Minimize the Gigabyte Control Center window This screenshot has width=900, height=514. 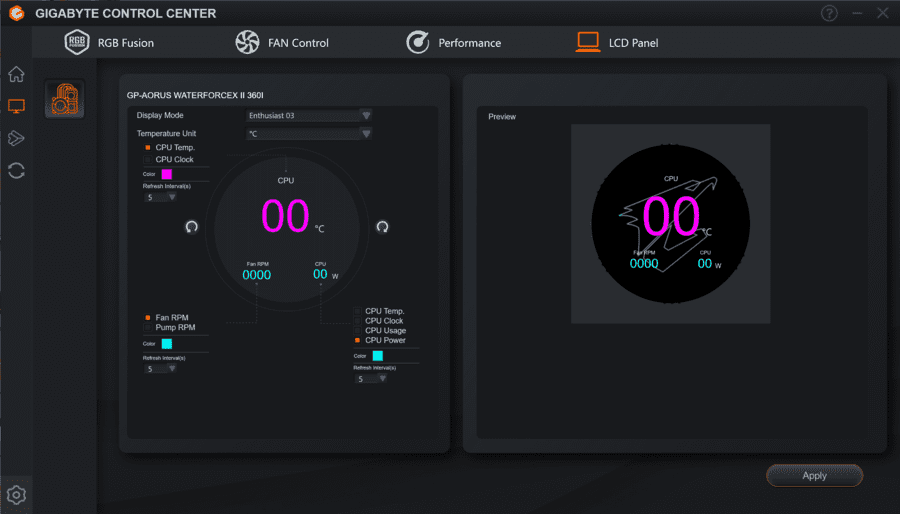pos(857,13)
